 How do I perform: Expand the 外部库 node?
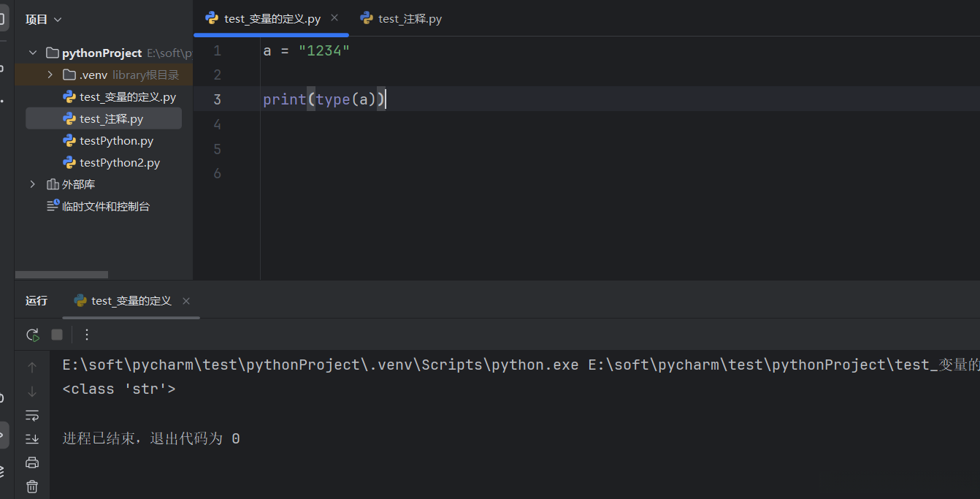click(32, 184)
